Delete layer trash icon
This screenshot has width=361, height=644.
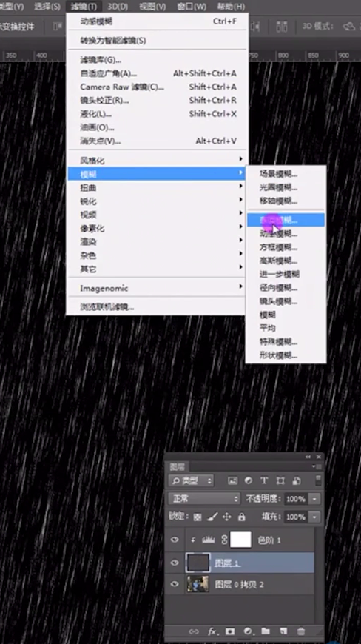click(300, 631)
